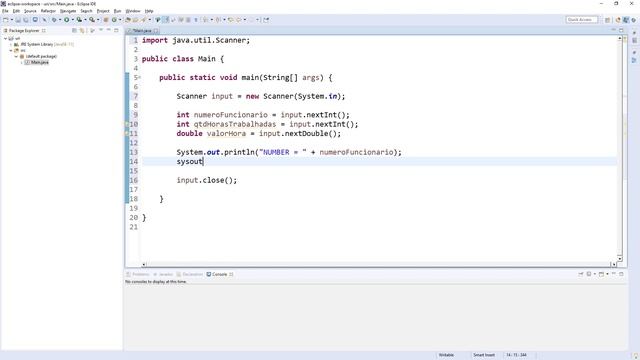Select the Console tab
640x360 pixels.
[219, 274]
